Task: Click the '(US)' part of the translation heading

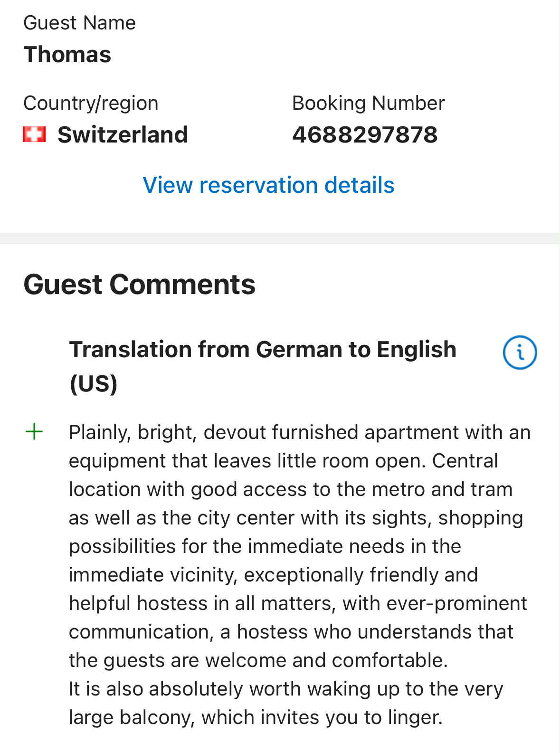Action: click(x=94, y=383)
